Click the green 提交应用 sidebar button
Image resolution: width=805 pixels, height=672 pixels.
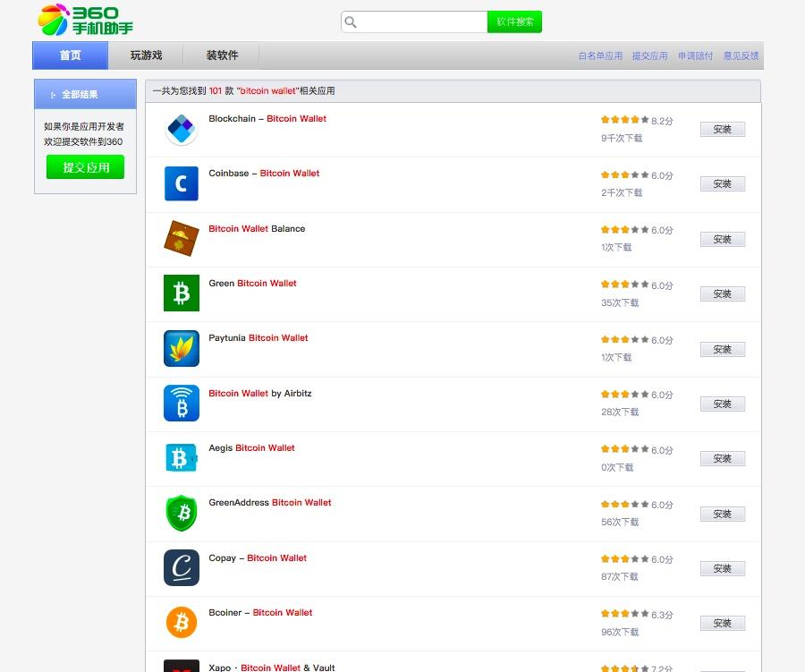(85, 167)
